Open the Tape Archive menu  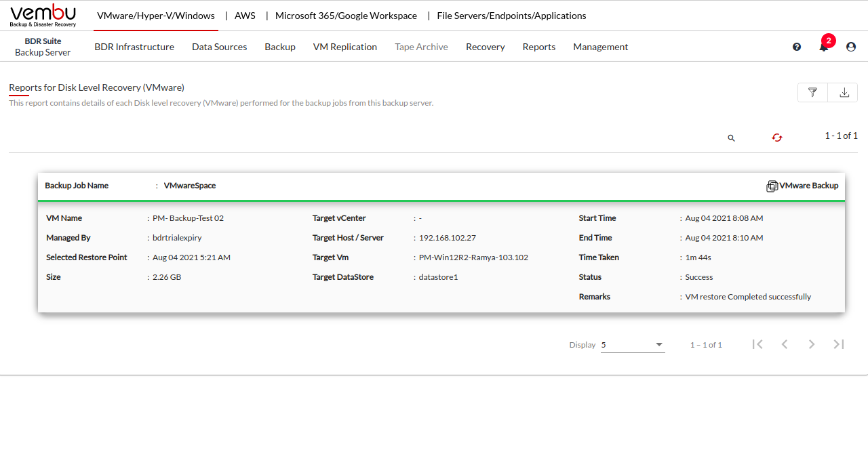click(x=421, y=47)
